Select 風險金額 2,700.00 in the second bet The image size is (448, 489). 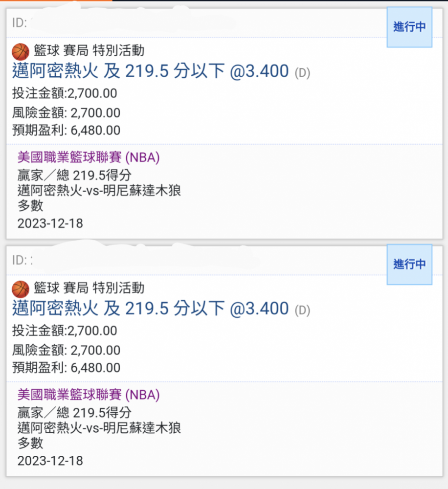[66, 350]
